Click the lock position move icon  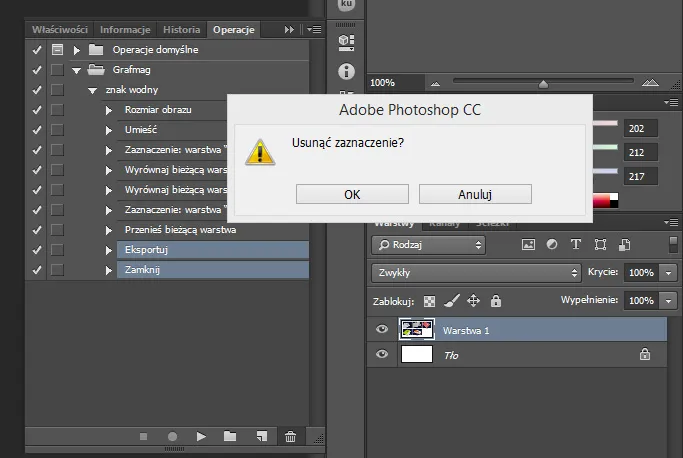click(473, 300)
